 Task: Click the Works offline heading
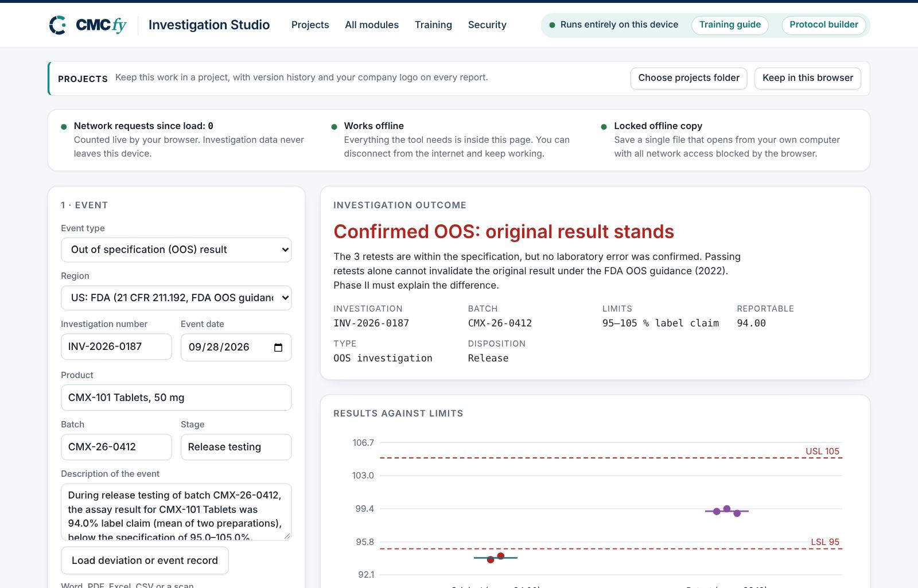pos(374,126)
